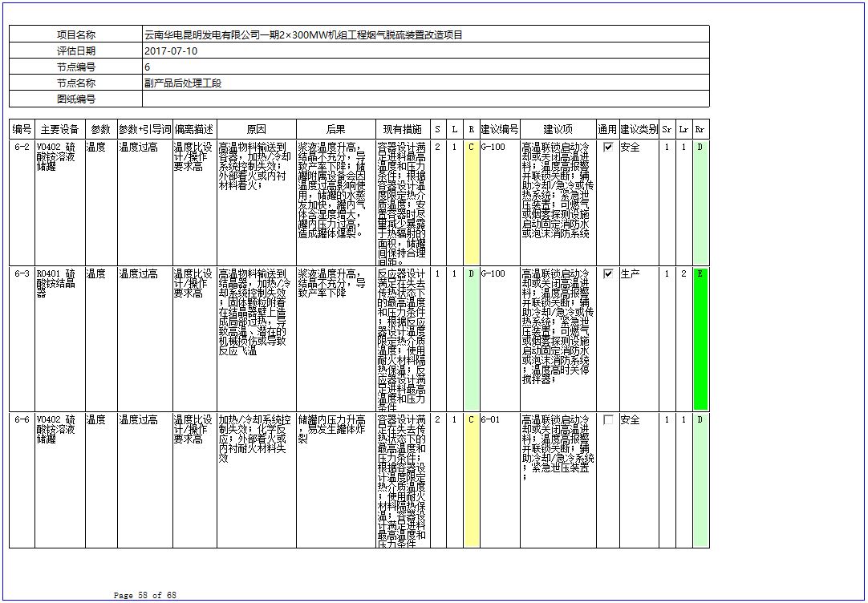
Task: Click the node number value '6'
Action: 148,67
